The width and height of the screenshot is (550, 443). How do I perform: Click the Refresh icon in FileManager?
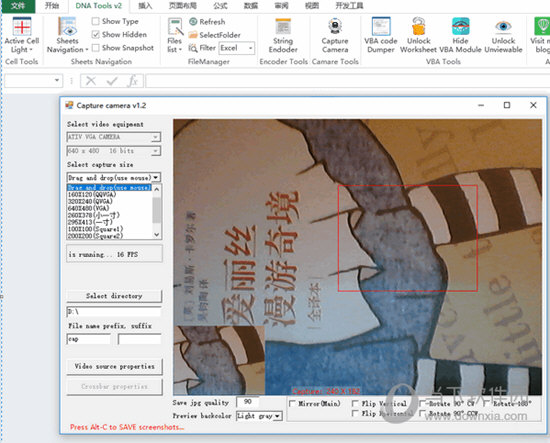(193, 22)
